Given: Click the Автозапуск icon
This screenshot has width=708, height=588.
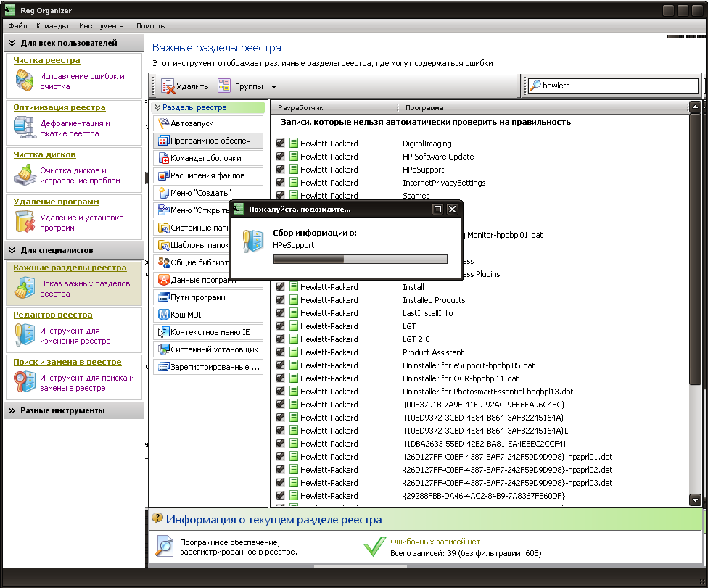Looking at the screenshot, I should 163,123.
